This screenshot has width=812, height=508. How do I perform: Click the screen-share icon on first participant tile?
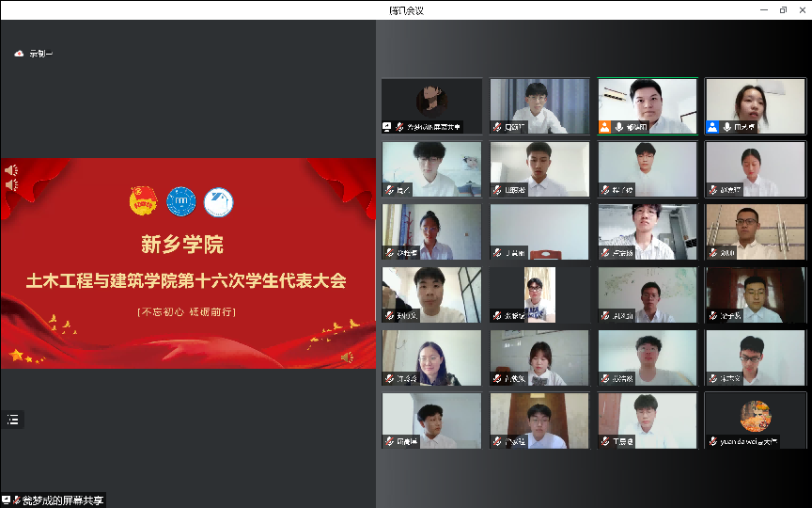[x=387, y=126]
